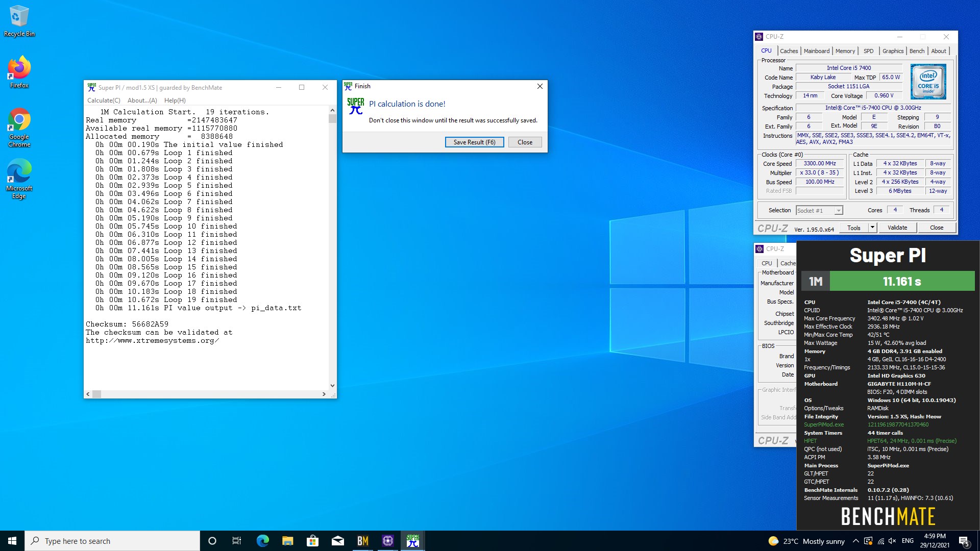Viewport: 980px width, 551px height.
Task: Select CPU tab in second CPU-Z window
Action: pos(767,263)
